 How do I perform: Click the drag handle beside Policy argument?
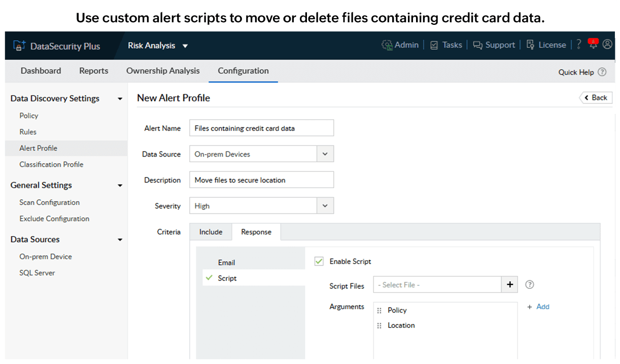click(x=379, y=310)
